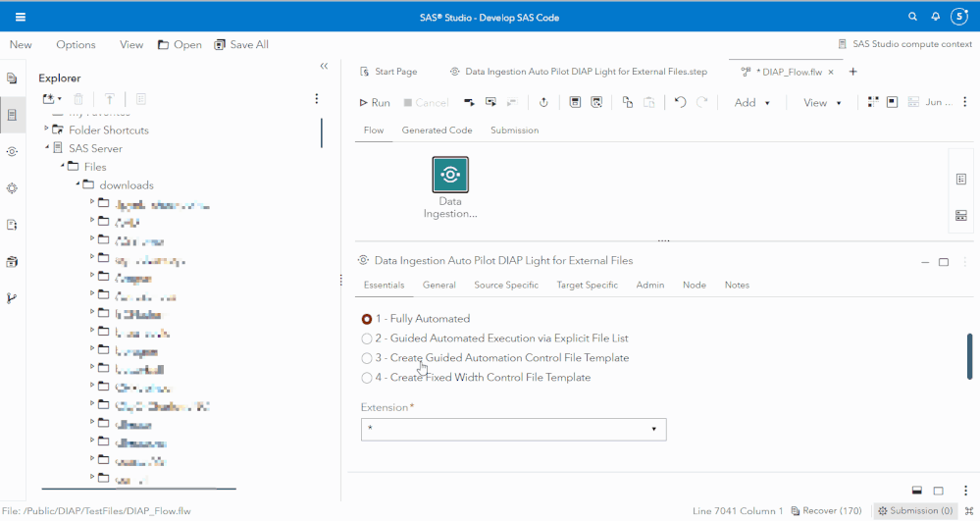The height and width of the screenshot is (521, 980).
Task: Open the Add dropdown in flow toolbar
Action: click(x=751, y=103)
